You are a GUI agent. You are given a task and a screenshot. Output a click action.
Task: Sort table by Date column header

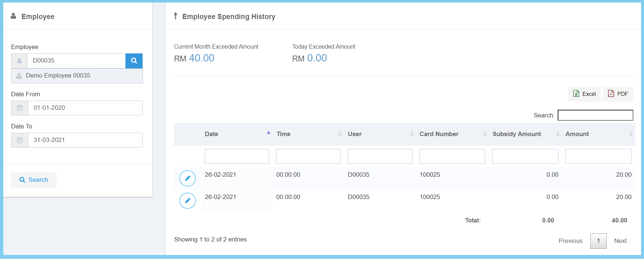tap(211, 134)
